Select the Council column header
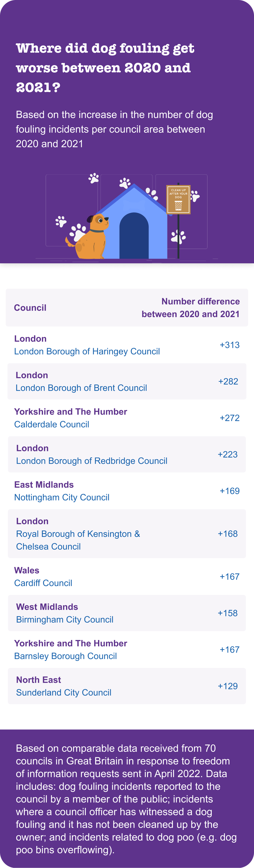Viewport: 254px width, 868px height. click(x=30, y=308)
